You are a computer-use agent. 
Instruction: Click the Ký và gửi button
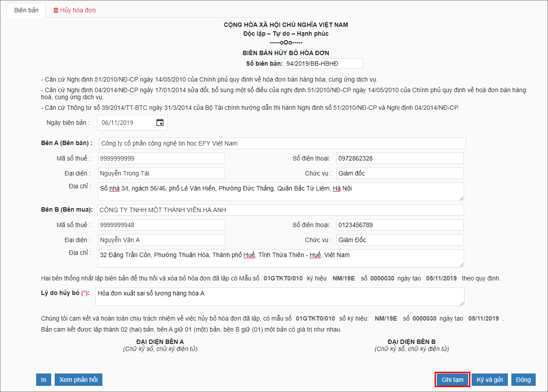point(490,380)
